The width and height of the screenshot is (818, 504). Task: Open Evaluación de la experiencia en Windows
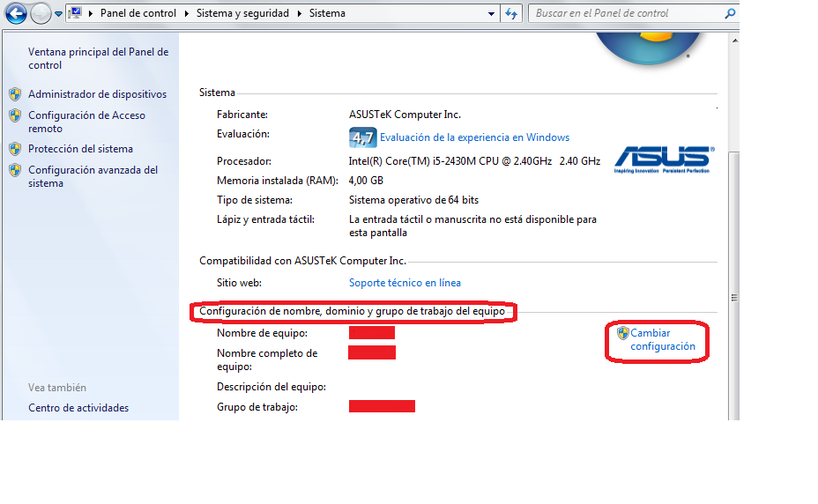pos(474,137)
